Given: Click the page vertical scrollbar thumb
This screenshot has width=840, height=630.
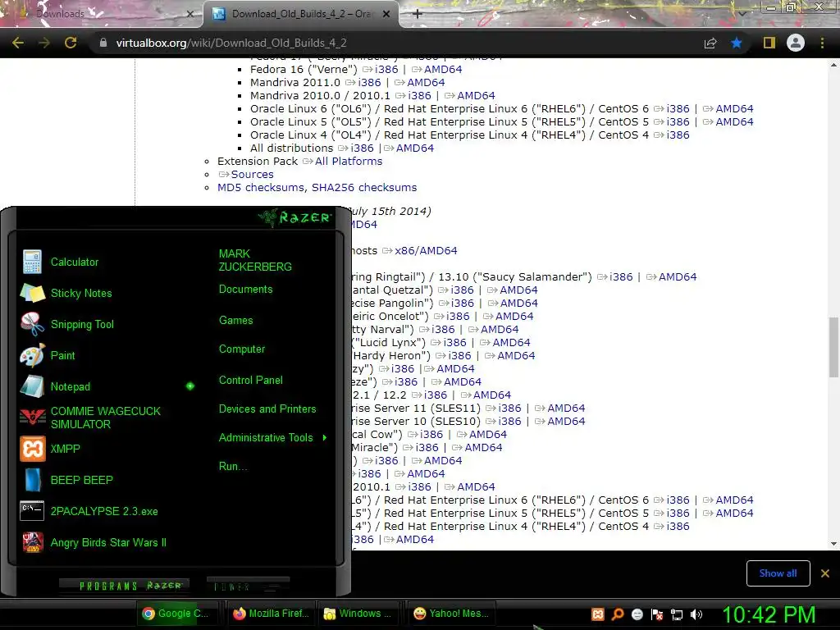Looking at the screenshot, I should tap(833, 347).
